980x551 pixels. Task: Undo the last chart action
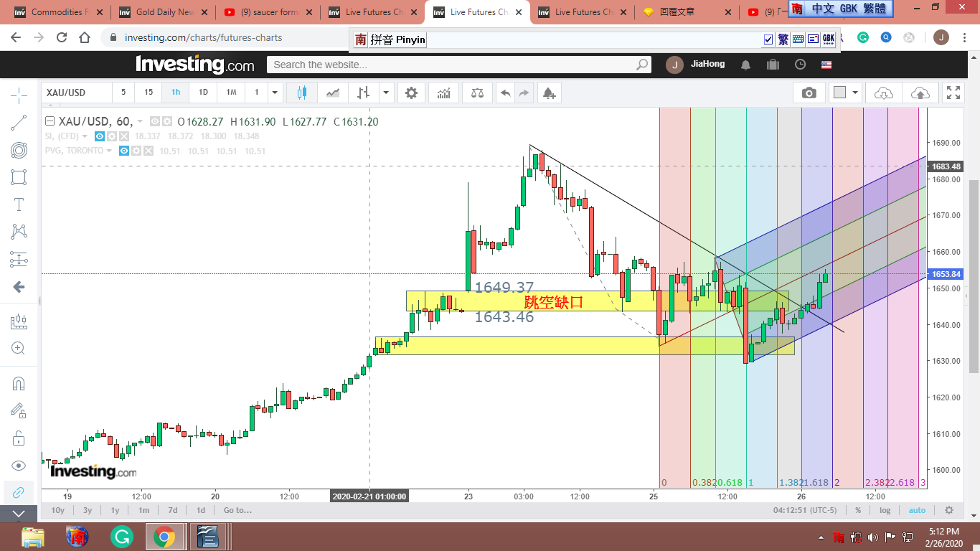(506, 93)
